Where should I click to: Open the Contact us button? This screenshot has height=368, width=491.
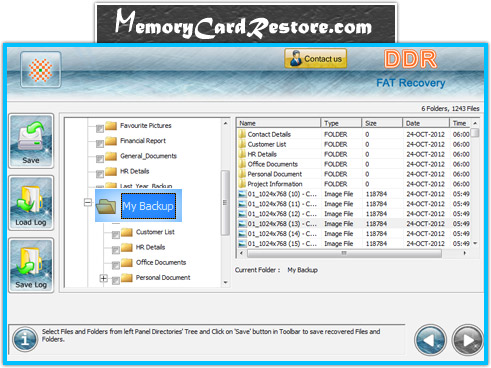(316, 59)
